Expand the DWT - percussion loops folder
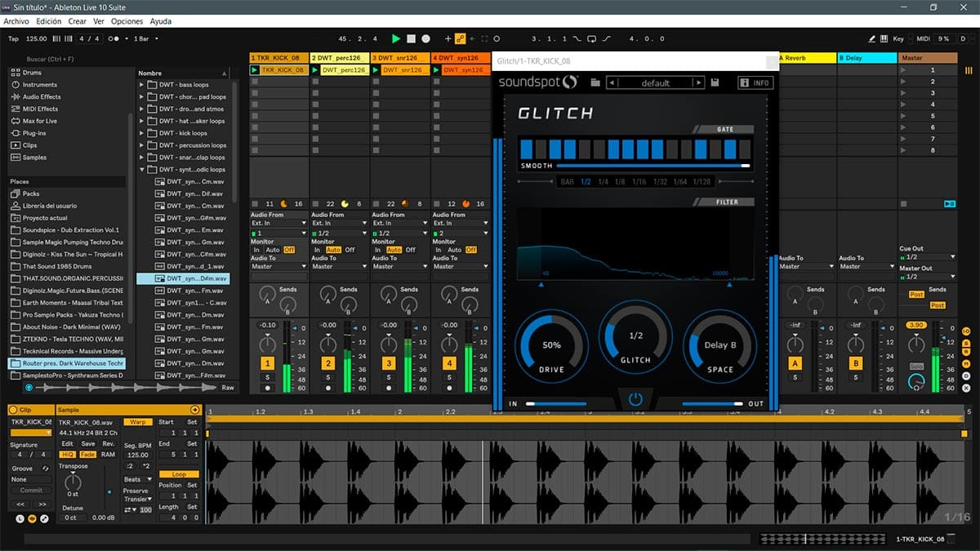 tap(142, 145)
